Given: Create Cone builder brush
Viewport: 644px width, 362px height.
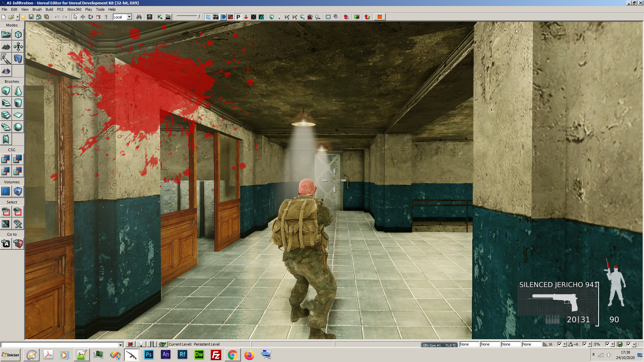Looking at the screenshot, I should tap(18, 91).
